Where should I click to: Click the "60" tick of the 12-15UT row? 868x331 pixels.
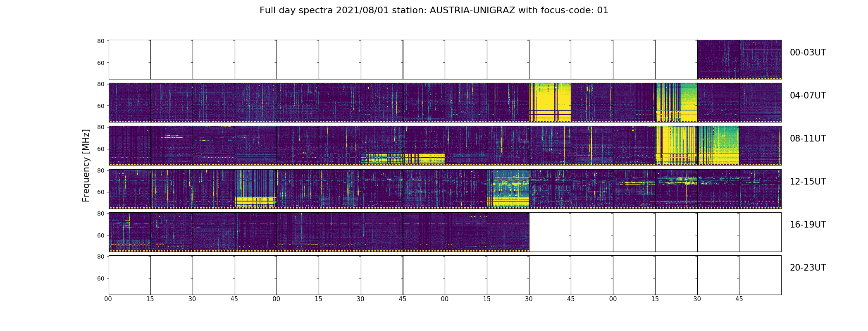[x=100, y=192]
